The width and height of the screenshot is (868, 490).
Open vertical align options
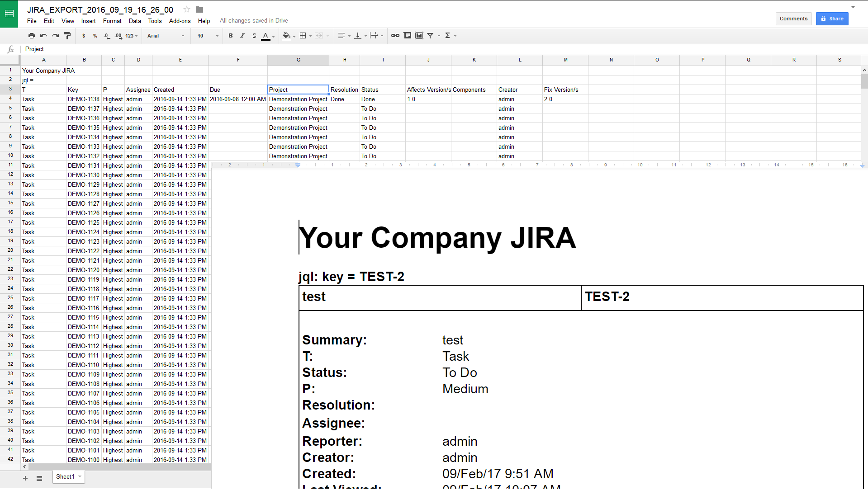click(358, 36)
